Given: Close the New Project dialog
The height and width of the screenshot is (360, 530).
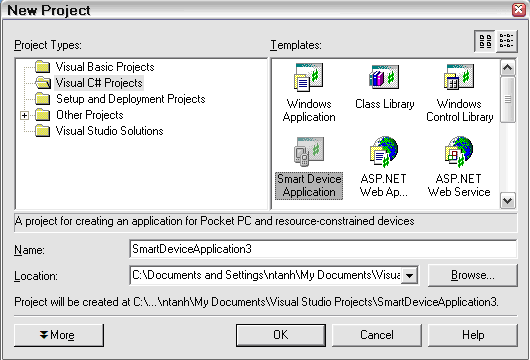Looking at the screenshot, I should pyautogui.click(x=519, y=10).
